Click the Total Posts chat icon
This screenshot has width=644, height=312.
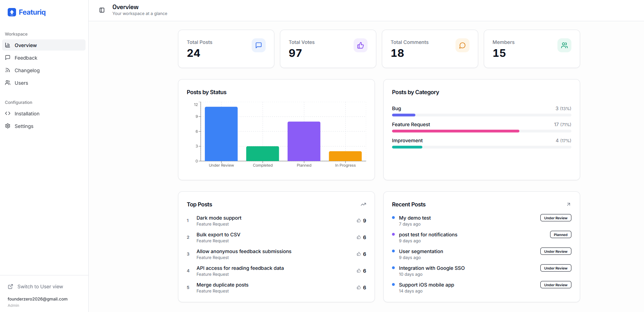click(258, 45)
